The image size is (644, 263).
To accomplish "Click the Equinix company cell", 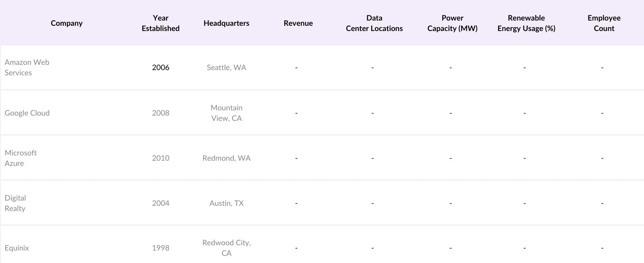I will coord(17,248).
